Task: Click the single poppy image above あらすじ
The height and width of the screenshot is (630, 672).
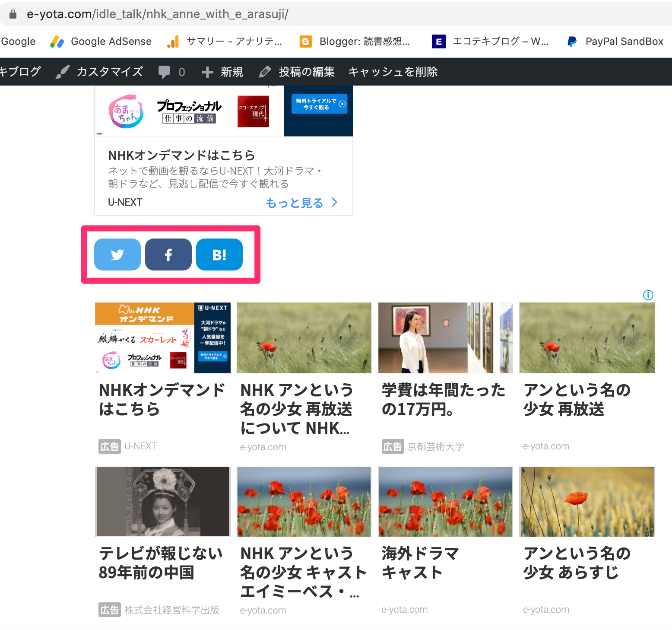Action: point(587,502)
